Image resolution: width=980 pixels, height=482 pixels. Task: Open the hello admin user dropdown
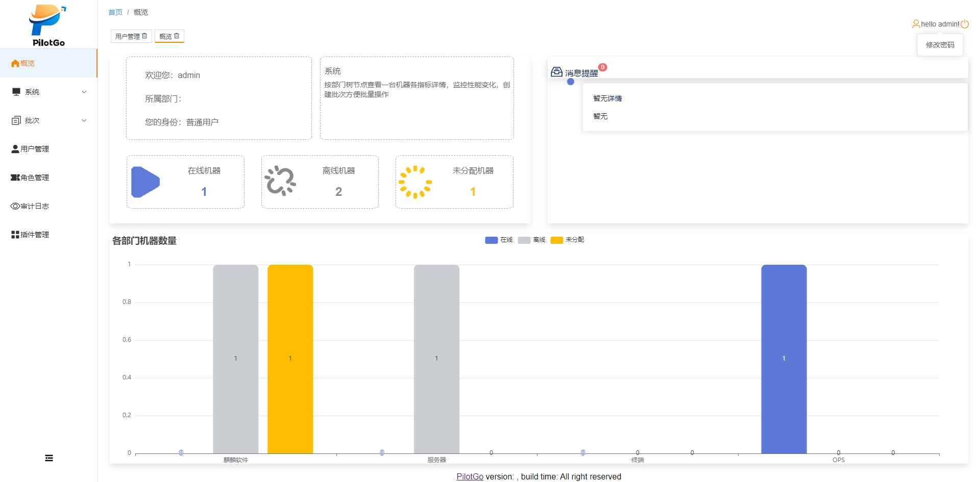[x=936, y=24]
